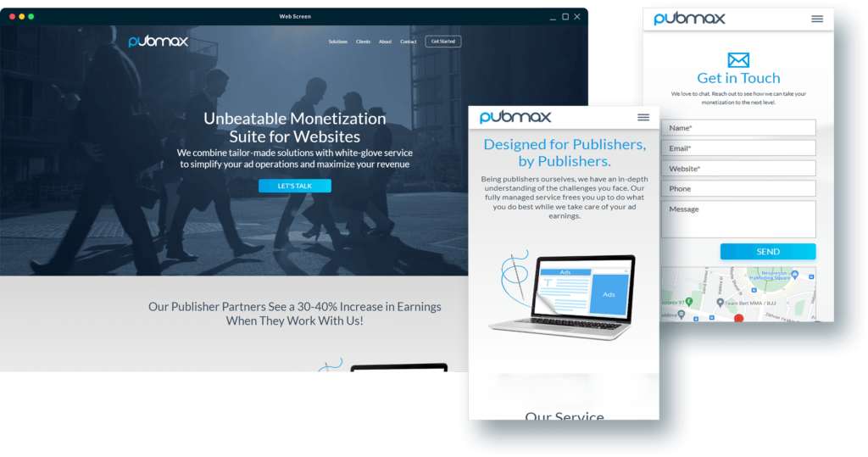Click the Phone input field
The image size is (868, 457).
point(737,189)
